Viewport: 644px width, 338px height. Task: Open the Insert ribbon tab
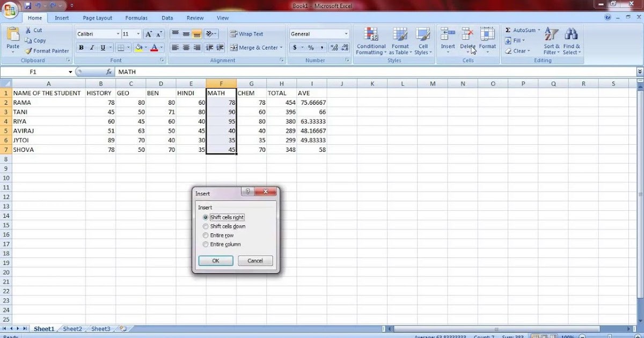click(x=62, y=18)
